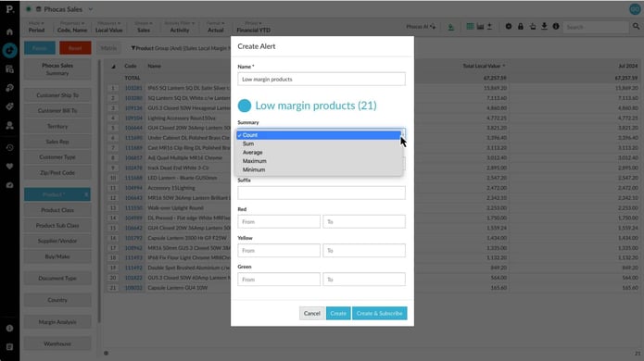Click Cancel in Create Alert dialog

pyautogui.click(x=311, y=313)
